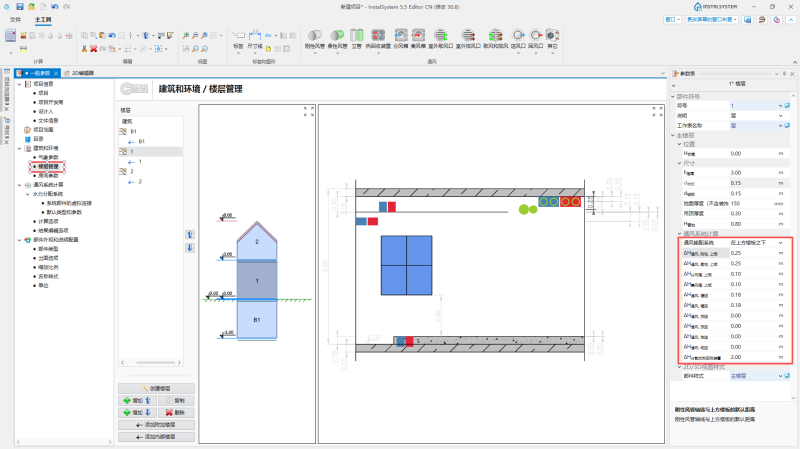Maximize the building section preview pane
800x449 pixels.
[309, 111]
